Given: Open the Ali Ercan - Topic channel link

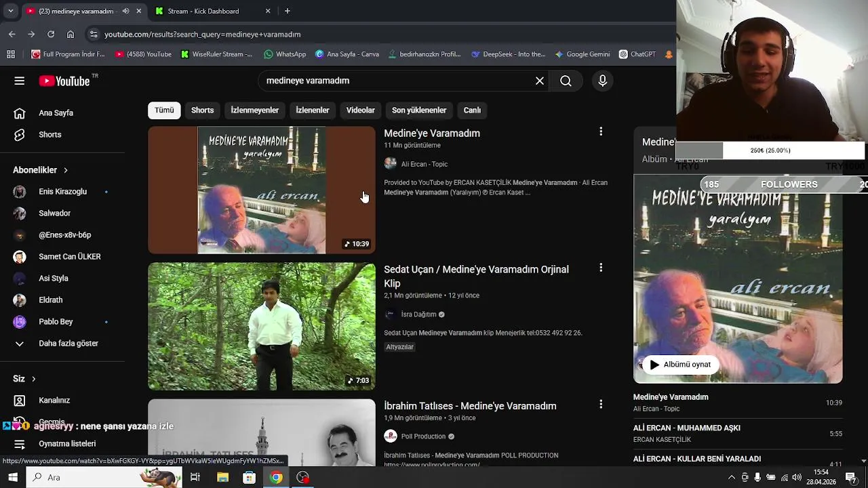Looking at the screenshot, I should pyautogui.click(x=424, y=164).
